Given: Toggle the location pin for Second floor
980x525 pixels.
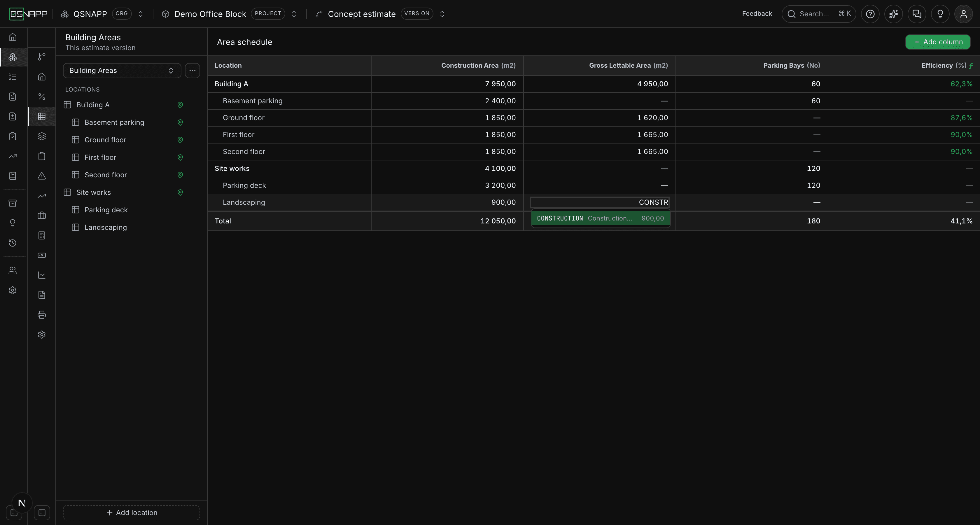Looking at the screenshot, I should 180,175.
